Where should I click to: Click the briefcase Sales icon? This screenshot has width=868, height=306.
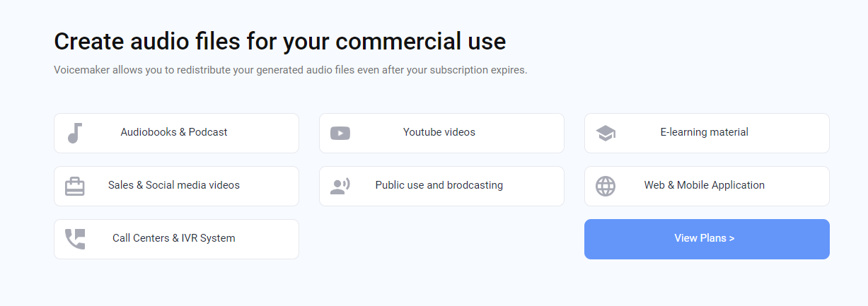pos(75,187)
